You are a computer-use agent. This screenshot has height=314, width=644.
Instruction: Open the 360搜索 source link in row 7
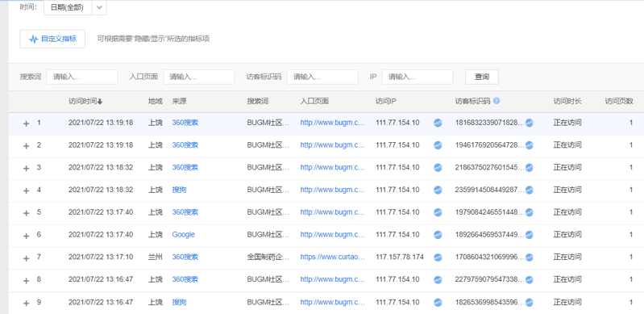pyautogui.click(x=185, y=257)
